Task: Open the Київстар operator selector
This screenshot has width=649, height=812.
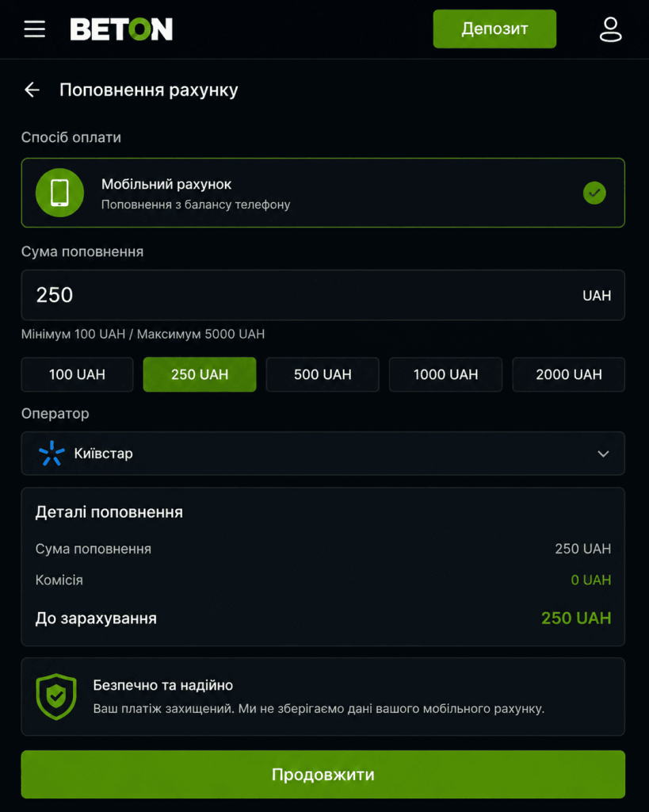Action: click(x=323, y=453)
